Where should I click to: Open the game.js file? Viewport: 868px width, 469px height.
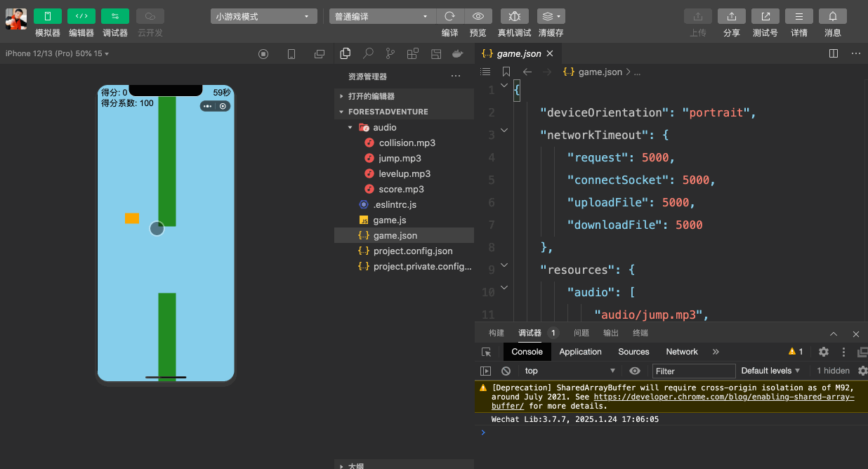click(389, 220)
